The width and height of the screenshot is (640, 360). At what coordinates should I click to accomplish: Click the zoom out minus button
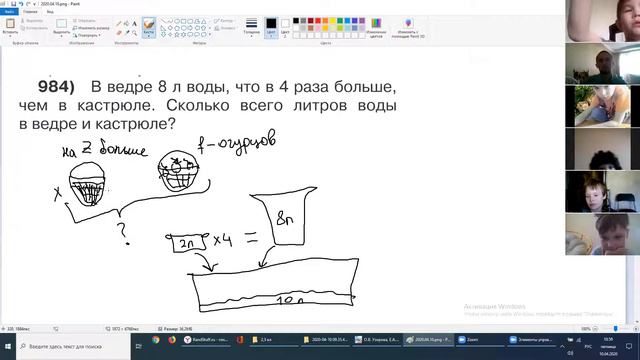click(x=595, y=329)
